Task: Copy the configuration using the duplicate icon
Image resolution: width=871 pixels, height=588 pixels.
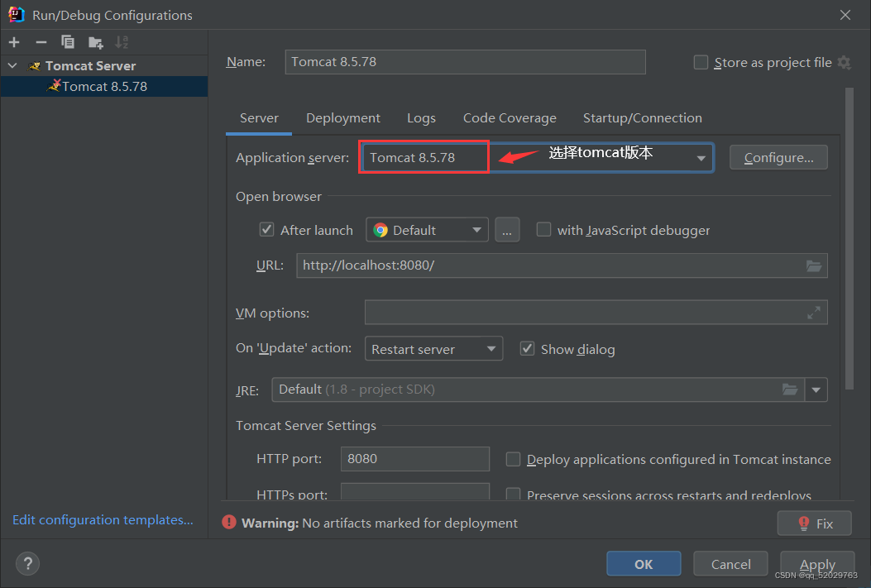Action: 68,42
